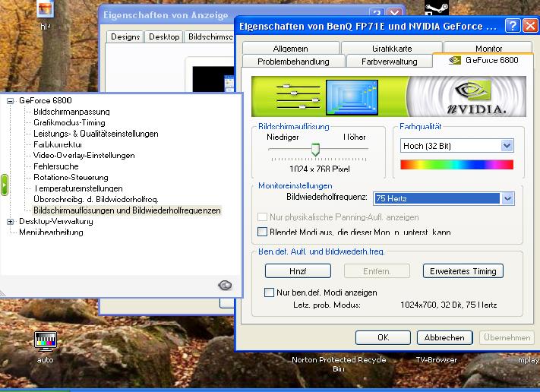Open the Desktop tab in the Anzeige window
Image resolution: width=540 pixels, height=392 pixels.
164,37
